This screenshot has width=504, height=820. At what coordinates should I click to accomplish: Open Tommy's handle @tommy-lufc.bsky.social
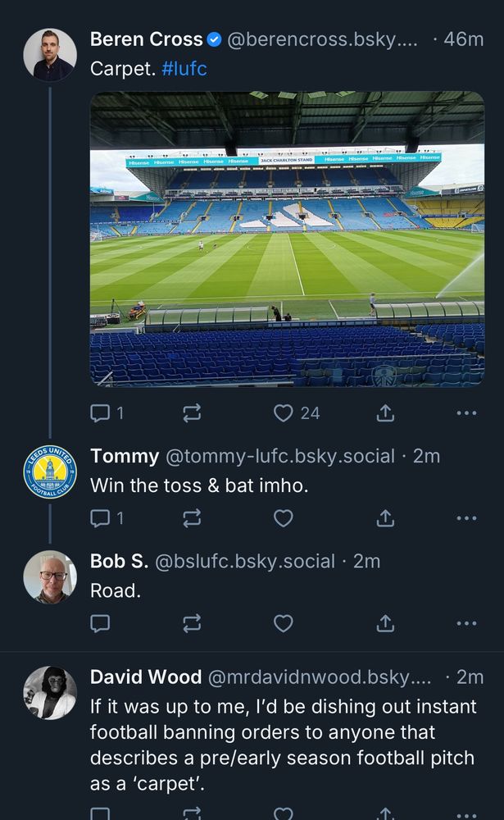point(280,456)
